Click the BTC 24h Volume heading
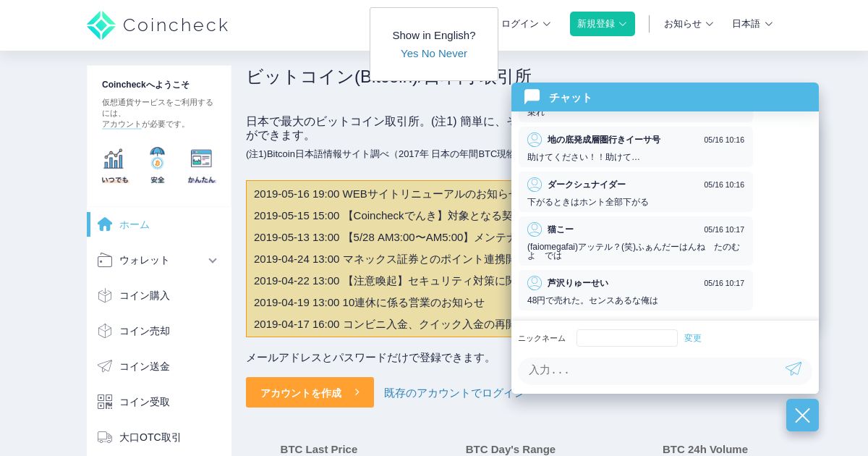 (x=705, y=449)
